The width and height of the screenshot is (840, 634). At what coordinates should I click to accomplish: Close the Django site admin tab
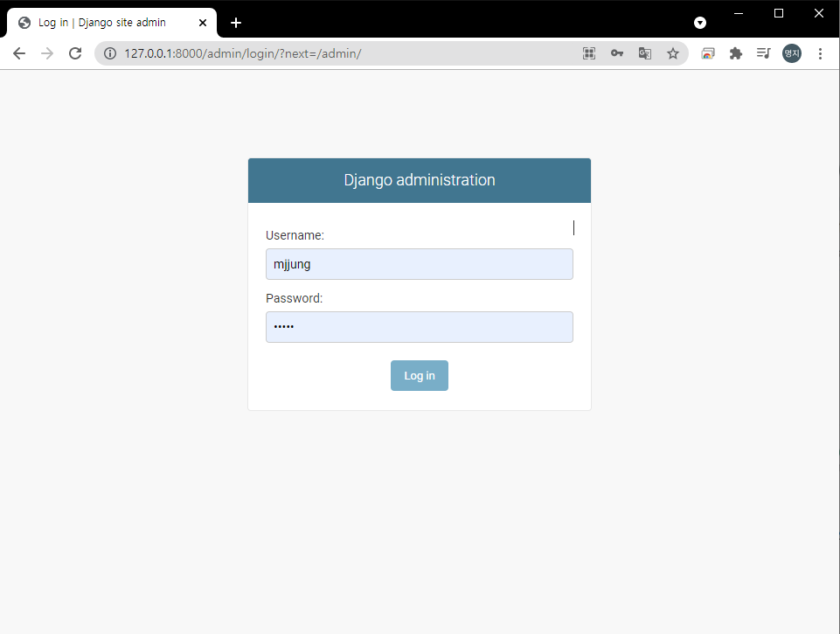click(203, 23)
